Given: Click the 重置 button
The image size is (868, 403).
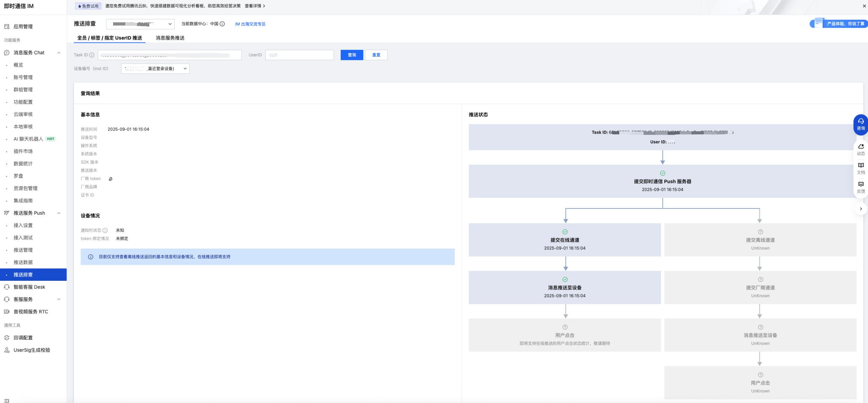Looking at the screenshot, I should [x=376, y=55].
